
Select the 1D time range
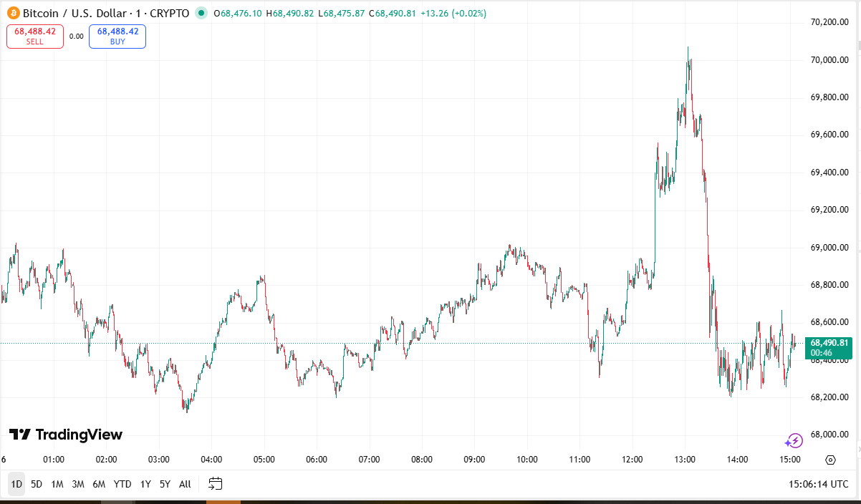coord(16,484)
